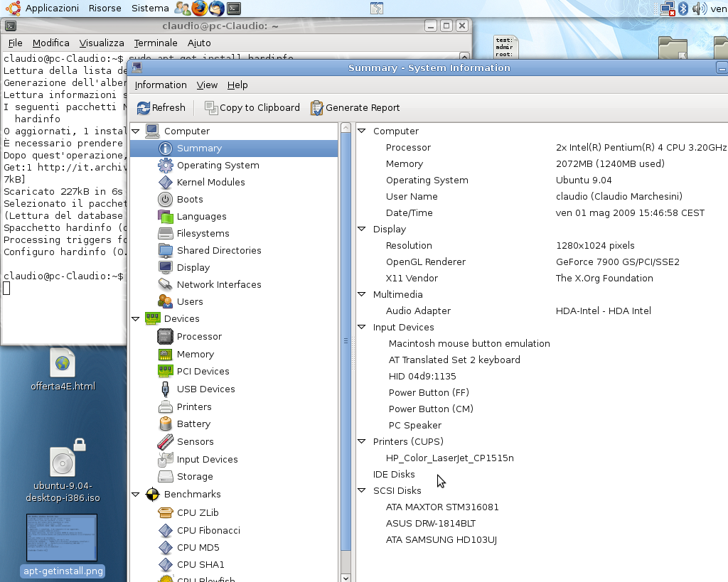Viewport: 728px width, 582px height.
Task: Collapse the SCSI Disks section
Action: (x=362, y=490)
